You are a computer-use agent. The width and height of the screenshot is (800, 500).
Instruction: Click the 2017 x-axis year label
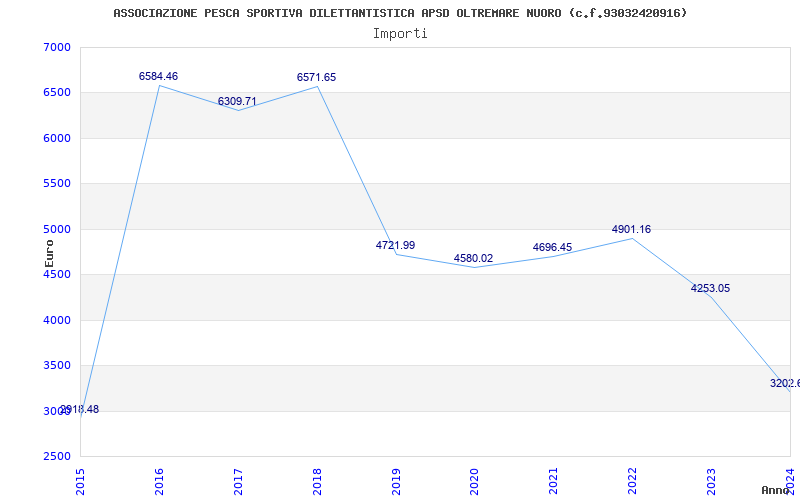coord(238,481)
